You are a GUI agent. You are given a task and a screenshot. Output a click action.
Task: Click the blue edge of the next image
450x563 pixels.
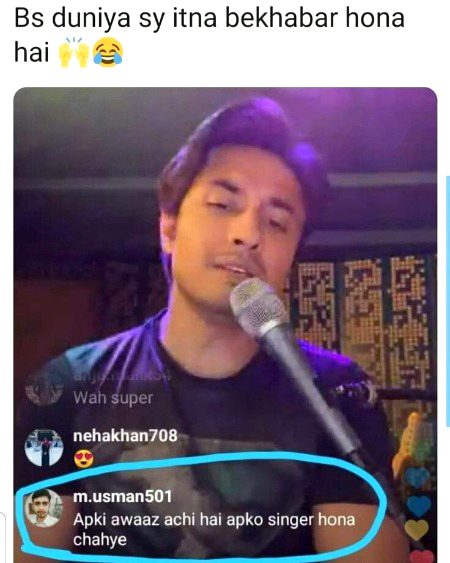tap(448, 302)
